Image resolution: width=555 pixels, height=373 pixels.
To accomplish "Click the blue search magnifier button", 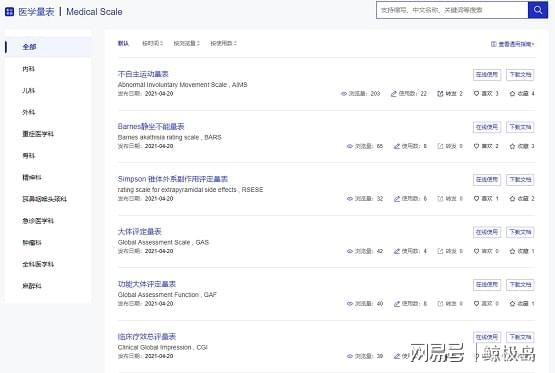I will click(x=538, y=10).
